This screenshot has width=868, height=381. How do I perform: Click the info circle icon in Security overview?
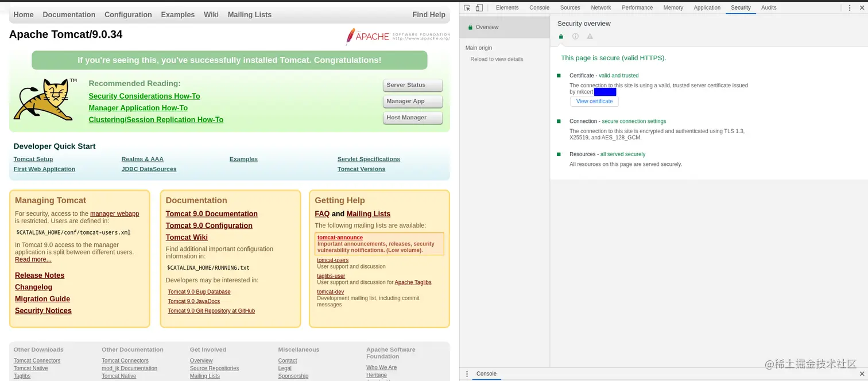coord(575,36)
